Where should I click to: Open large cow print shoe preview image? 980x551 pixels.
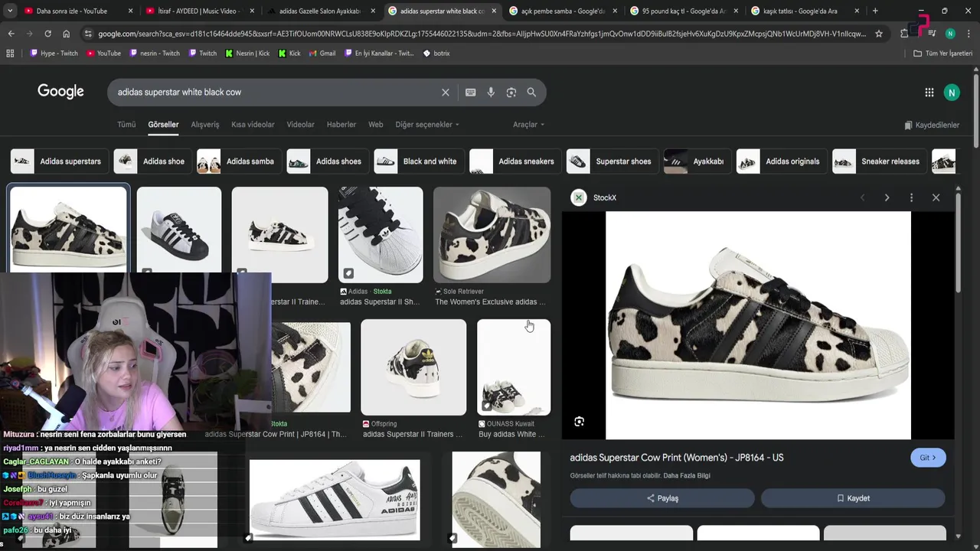click(758, 325)
